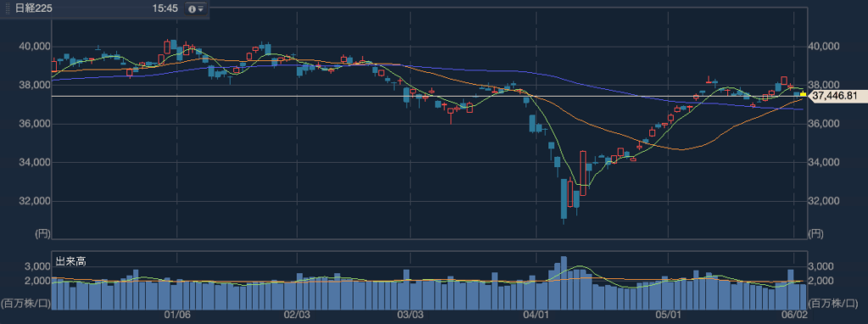Select the 02/03 date label on axis

(x=298, y=316)
